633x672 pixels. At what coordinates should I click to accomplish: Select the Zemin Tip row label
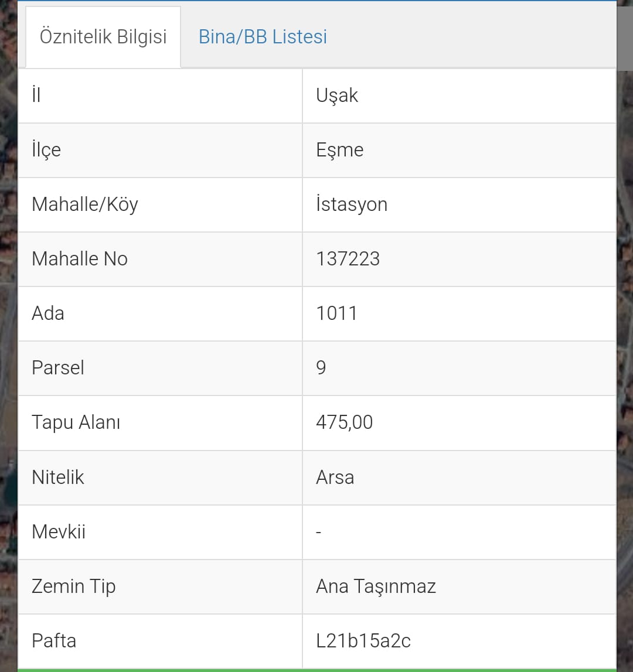pos(74,586)
